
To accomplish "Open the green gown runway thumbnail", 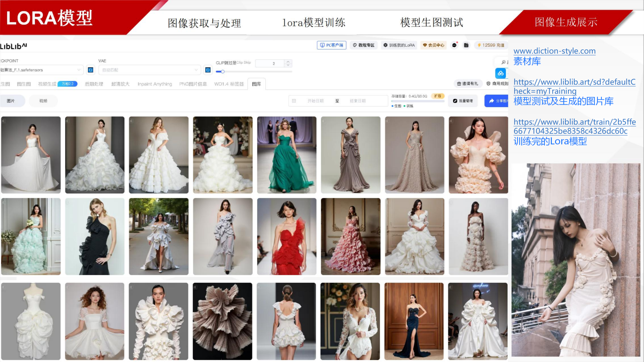I will pyautogui.click(x=286, y=155).
